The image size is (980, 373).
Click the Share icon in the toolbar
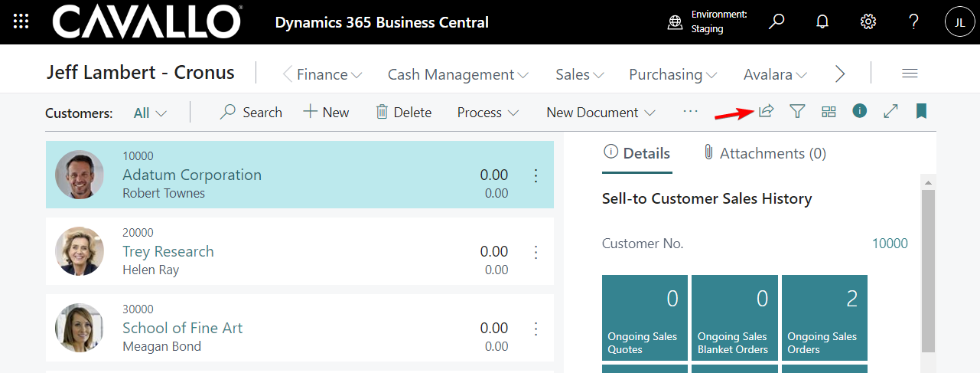click(x=766, y=112)
